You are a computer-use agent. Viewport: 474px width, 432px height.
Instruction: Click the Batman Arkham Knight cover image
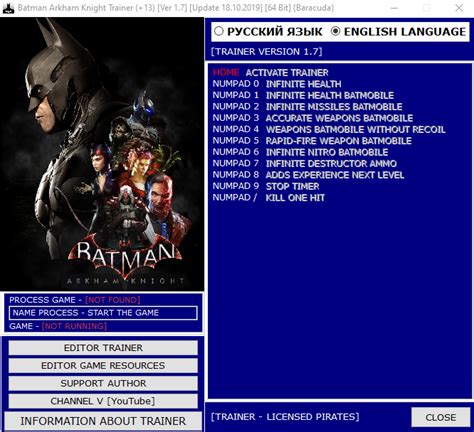point(102,154)
